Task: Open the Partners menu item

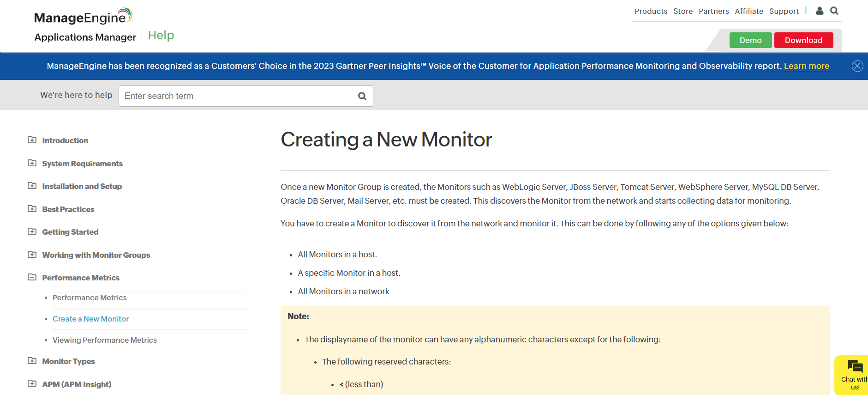Action: pos(714,11)
